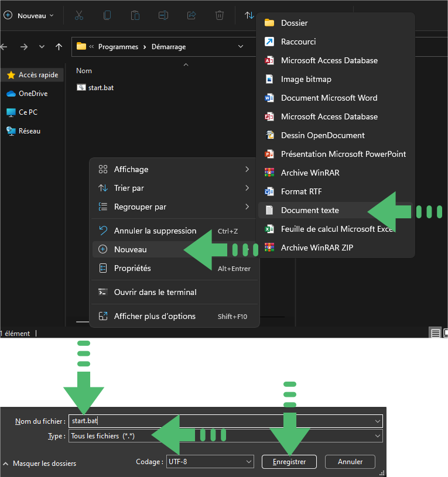Image resolution: width=448 pixels, height=477 pixels.
Task: Click the Share icon in toolbar
Action: tap(191, 15)
